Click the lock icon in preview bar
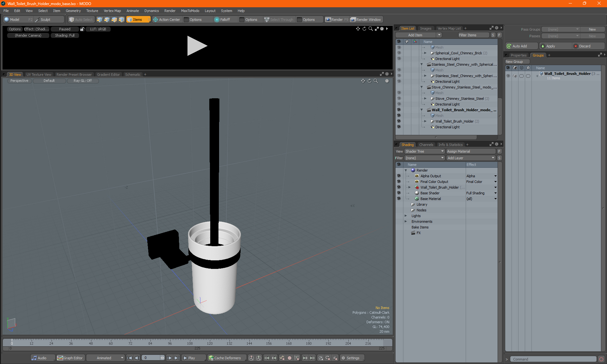607x364 pixels. (82, 29)
